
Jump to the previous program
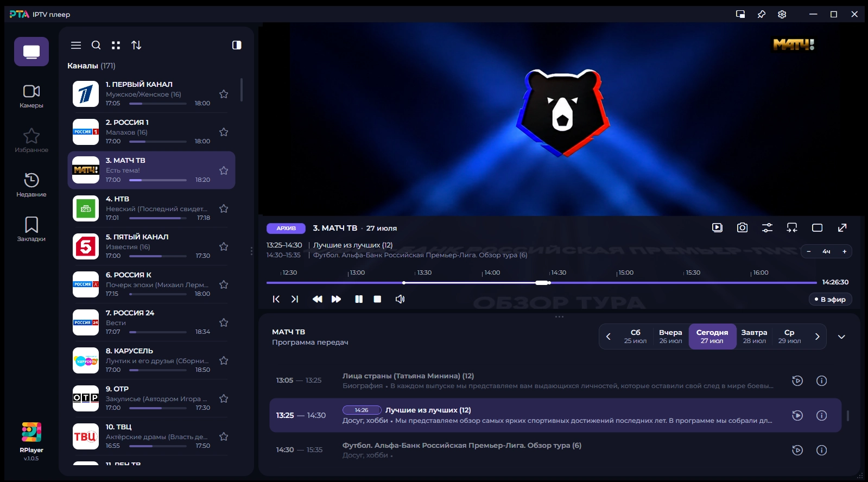(x=276, y=299)
